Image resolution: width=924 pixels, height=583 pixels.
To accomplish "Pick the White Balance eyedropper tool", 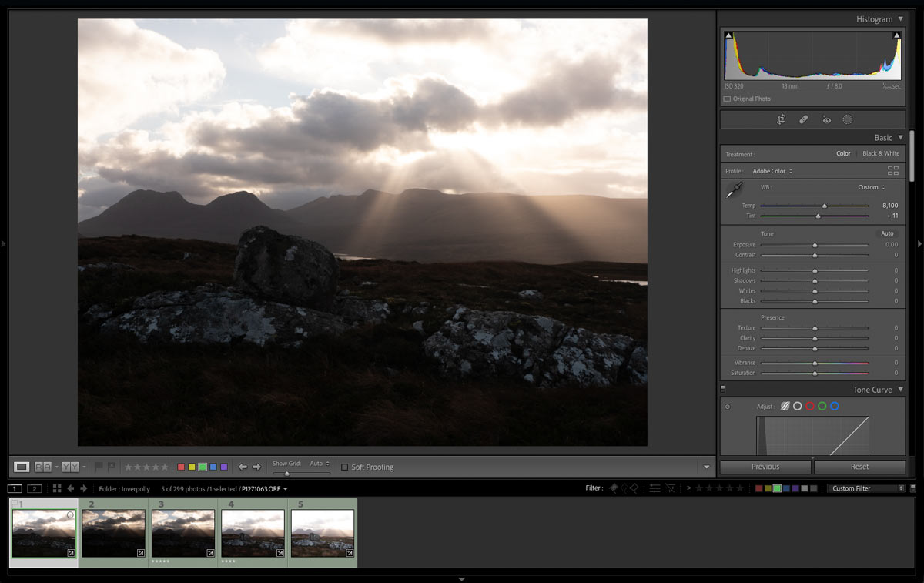I will point(734,190).
